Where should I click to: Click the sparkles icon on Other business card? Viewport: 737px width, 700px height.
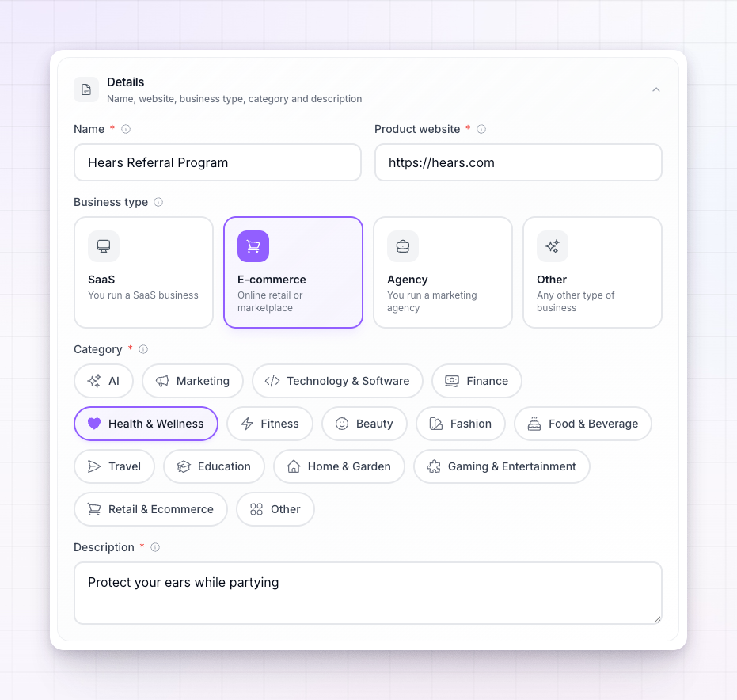coord(553,246)
